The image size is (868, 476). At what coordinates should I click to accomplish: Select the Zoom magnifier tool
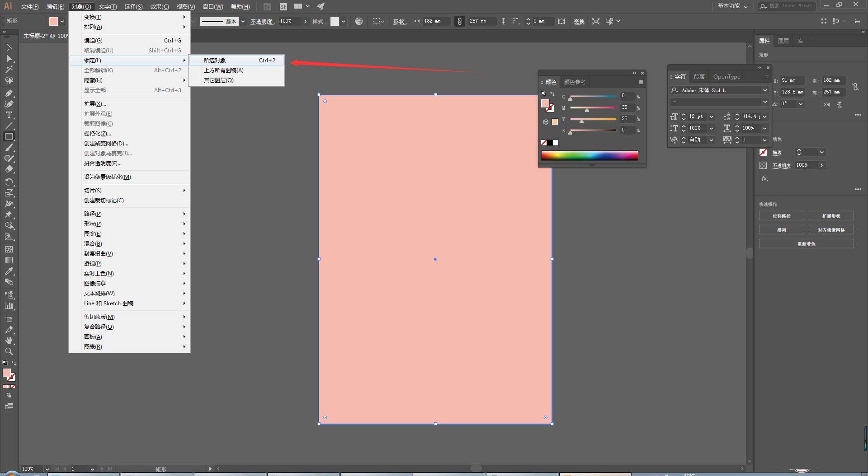pyautogui.click(x=9, y=351)
